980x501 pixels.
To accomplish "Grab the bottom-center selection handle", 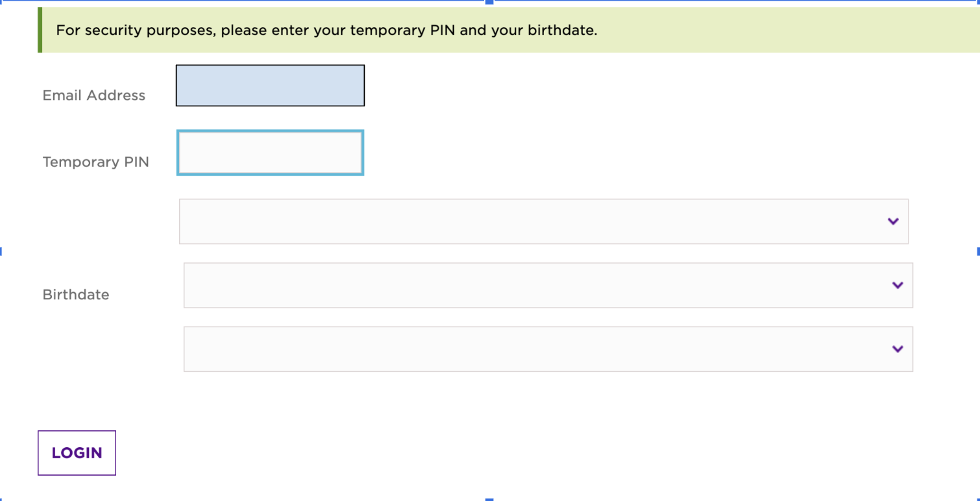I will click(x=490, y=499).
